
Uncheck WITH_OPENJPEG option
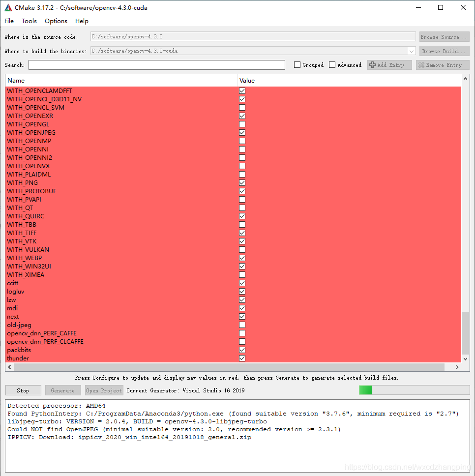click(x=242, y=132)
